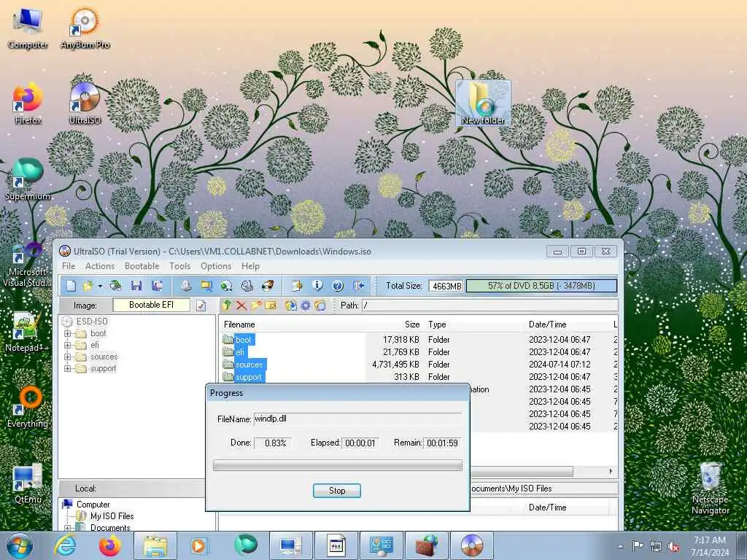Click the progress bar in Progress dialog

337,465
